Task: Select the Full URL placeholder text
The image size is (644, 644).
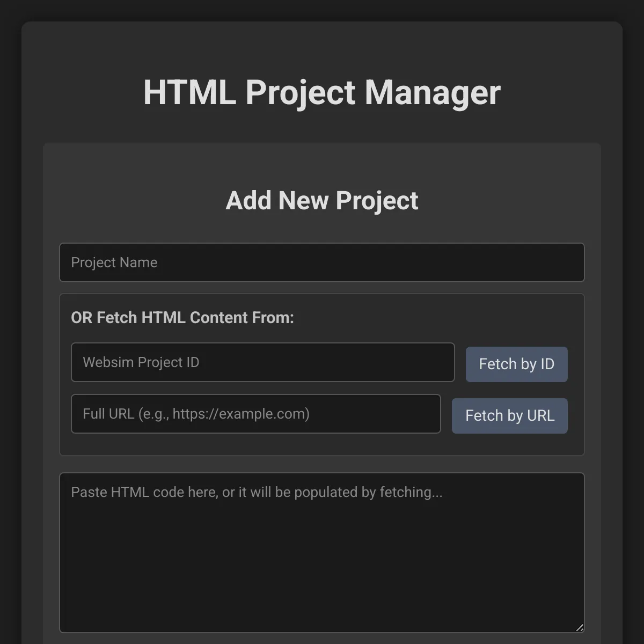Action: [x=196, y=414]
